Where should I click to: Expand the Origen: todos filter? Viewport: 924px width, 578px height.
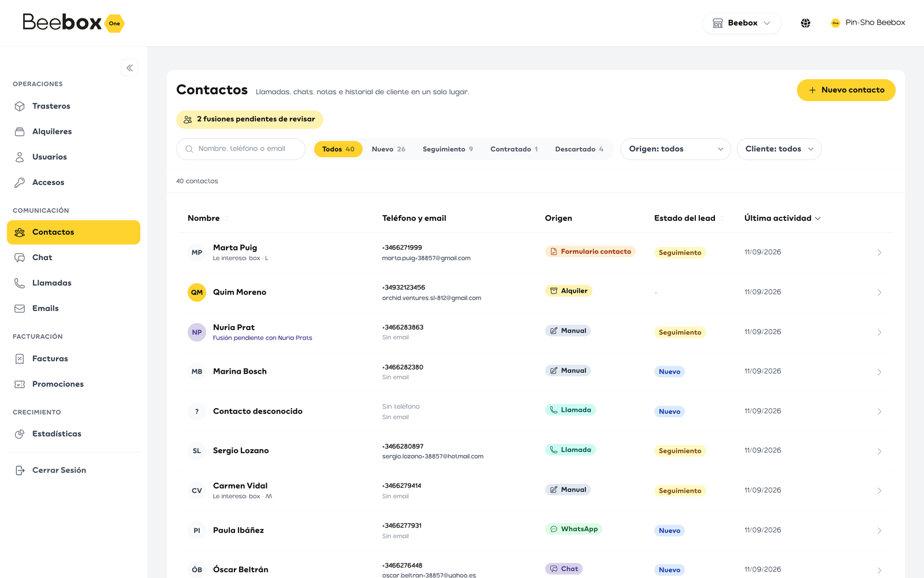click(x=675, y=149)
